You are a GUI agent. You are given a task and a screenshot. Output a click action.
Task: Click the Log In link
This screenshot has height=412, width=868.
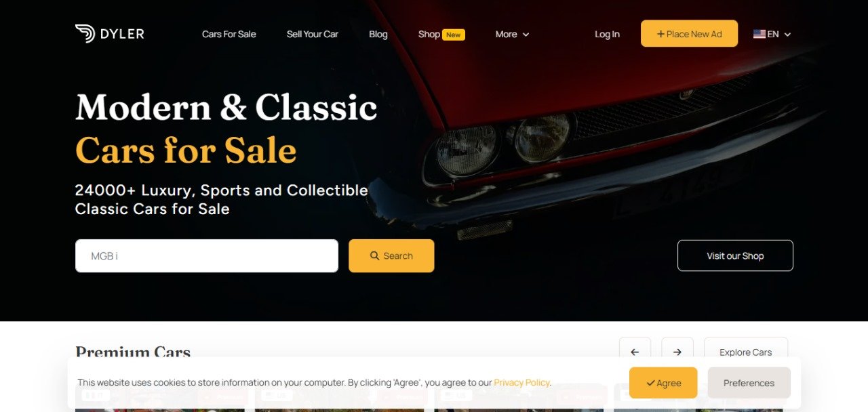[607, 34]
